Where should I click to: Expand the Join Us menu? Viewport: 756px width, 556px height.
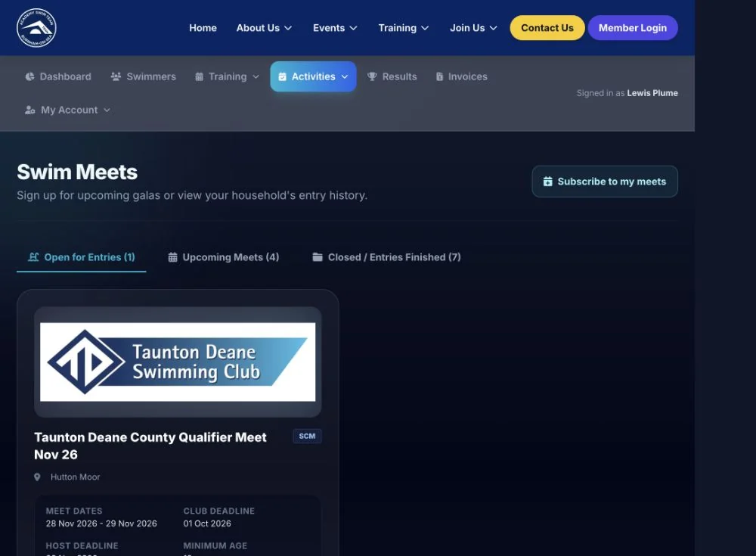point(473,28)
